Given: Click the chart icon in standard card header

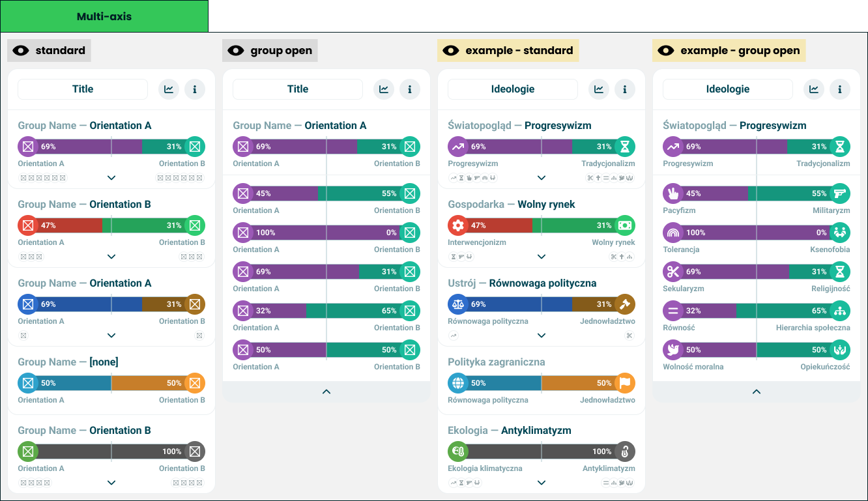Looking at the screenshot, I should pos(169,89).
